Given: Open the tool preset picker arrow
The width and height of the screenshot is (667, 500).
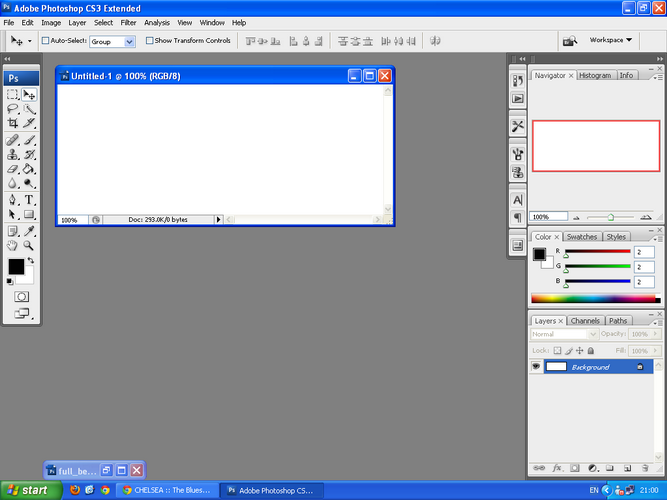Looking at the screenshot, I should coord(29,41).
